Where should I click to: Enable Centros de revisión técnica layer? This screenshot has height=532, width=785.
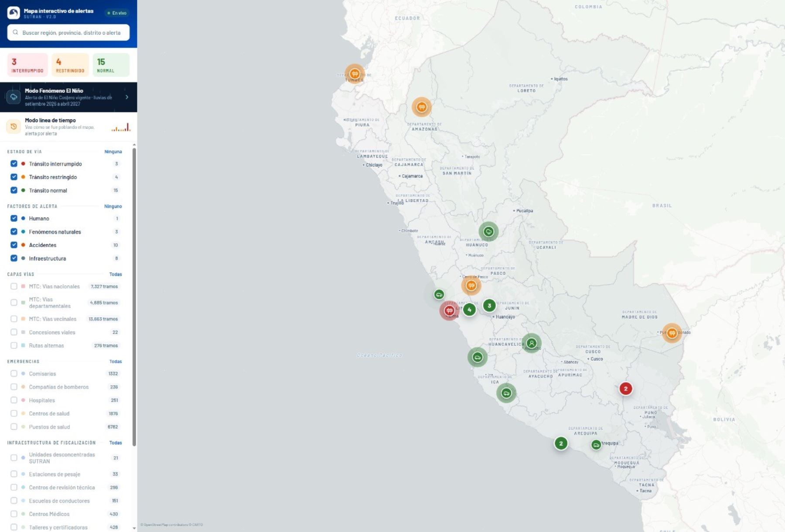tap(14, 487)
